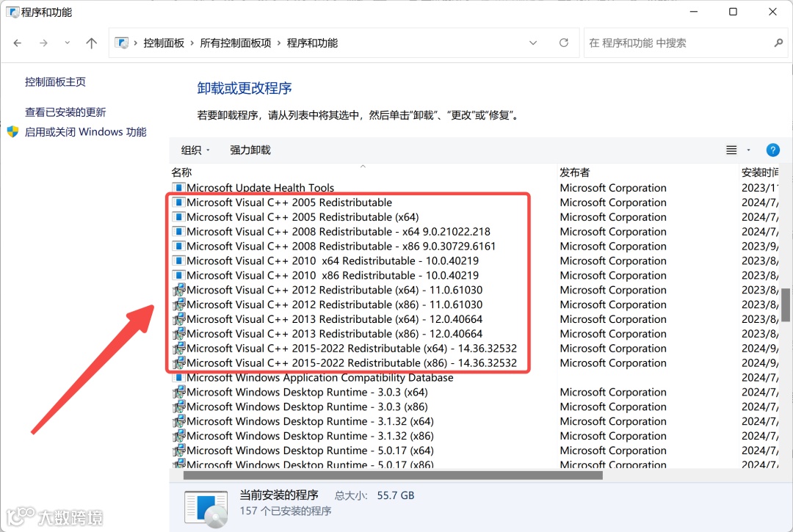Click icon of Visual C++ 2012 (x64) 11.0.61030
793x532 pixels.
tap(178, 290)
